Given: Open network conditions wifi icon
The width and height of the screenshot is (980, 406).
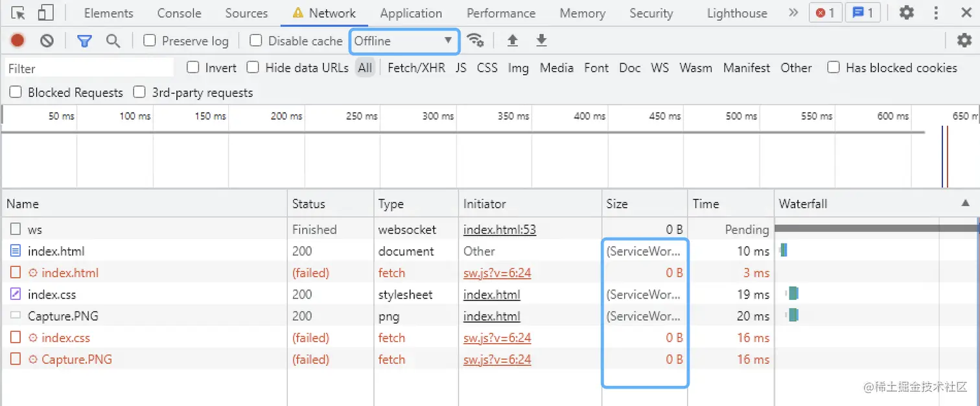Looking at the screenshot, I should (x=476, y=41).
